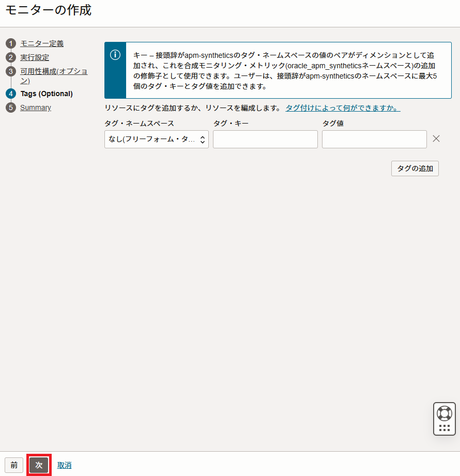Click the step 2 number circle
Image resolution: width=460 pixels, height=476 pixels.
11,57
